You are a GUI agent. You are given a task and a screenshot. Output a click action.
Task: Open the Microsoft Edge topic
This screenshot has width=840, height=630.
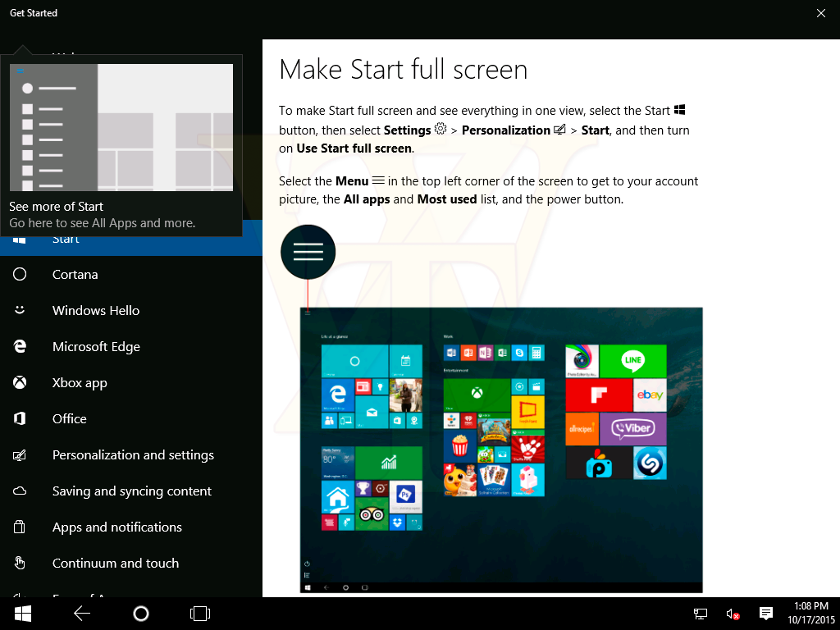pos(96,347)
